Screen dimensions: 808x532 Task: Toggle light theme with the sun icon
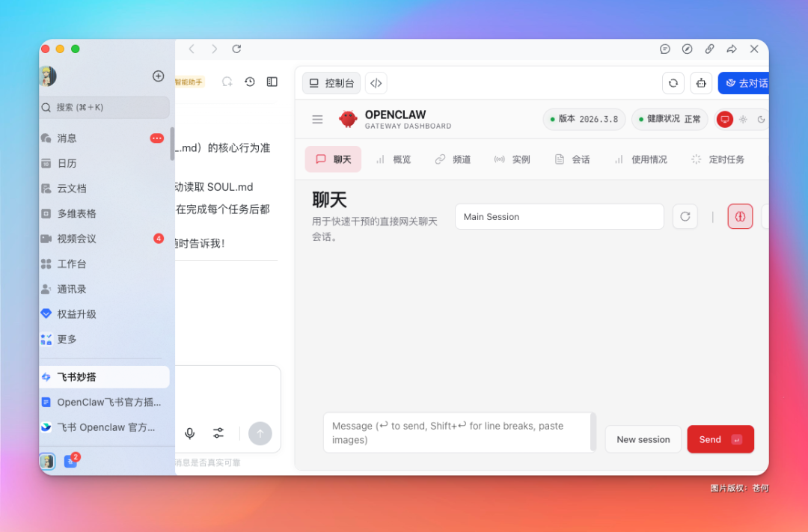pos(743,120)
